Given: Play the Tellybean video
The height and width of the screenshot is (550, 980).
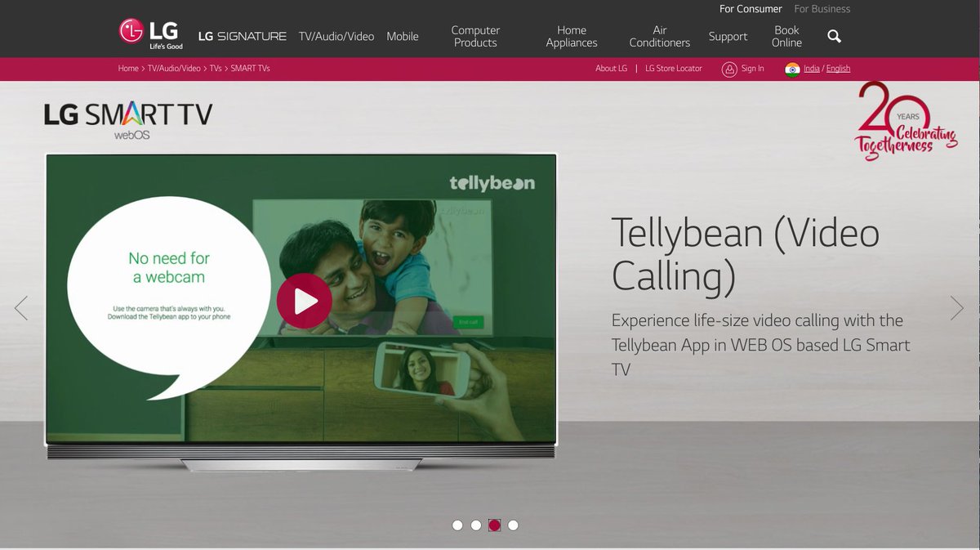Looking at the screenshot, I should point(304,301).
